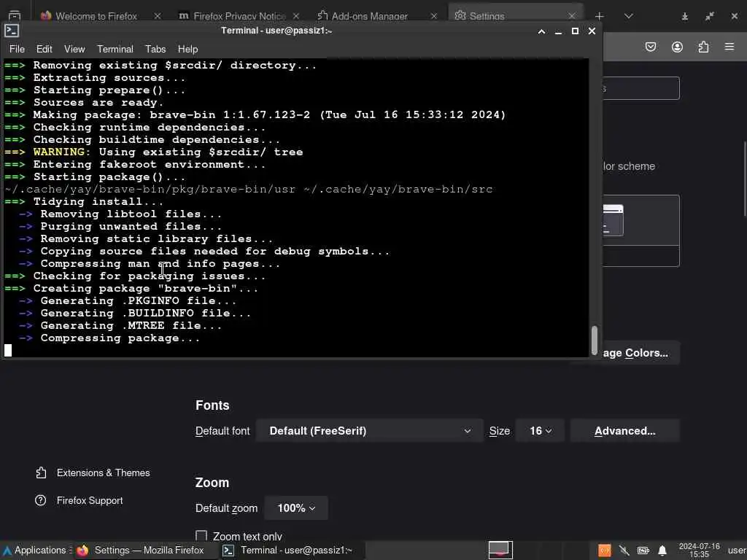Open the Firefox tab list chevron

click(628, 16)
